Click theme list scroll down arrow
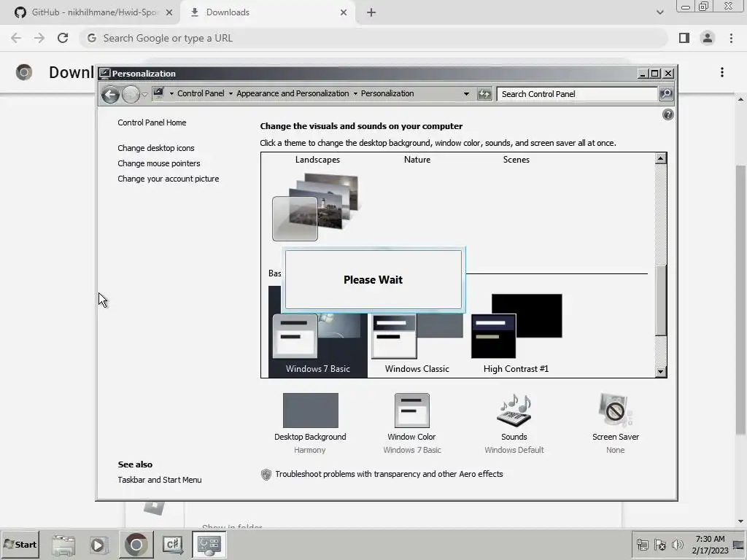The height and width of the screenshot is (560, 747). pyautogui.click(x=660, y=371)
